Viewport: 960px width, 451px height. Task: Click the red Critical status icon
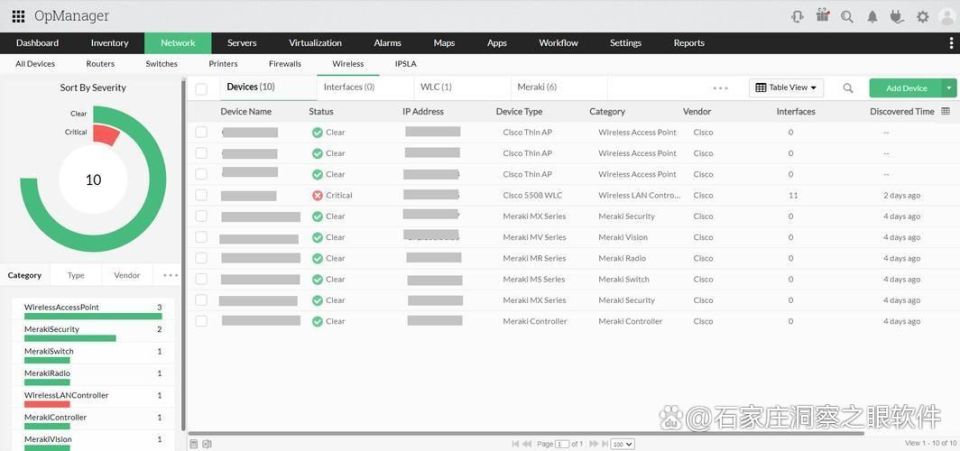(x=317, y=195)
